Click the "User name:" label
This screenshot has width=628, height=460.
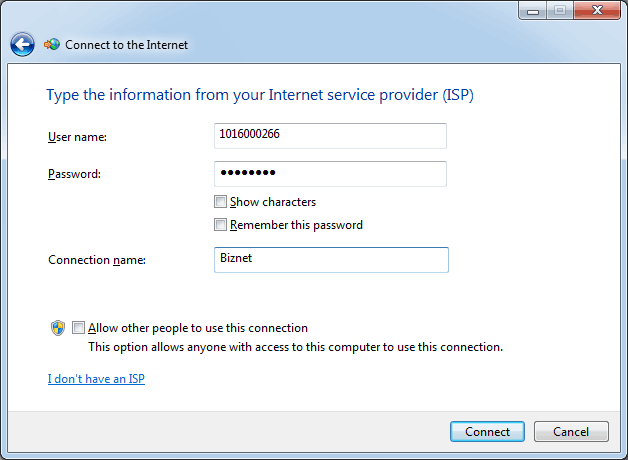(x=77, y=137)
